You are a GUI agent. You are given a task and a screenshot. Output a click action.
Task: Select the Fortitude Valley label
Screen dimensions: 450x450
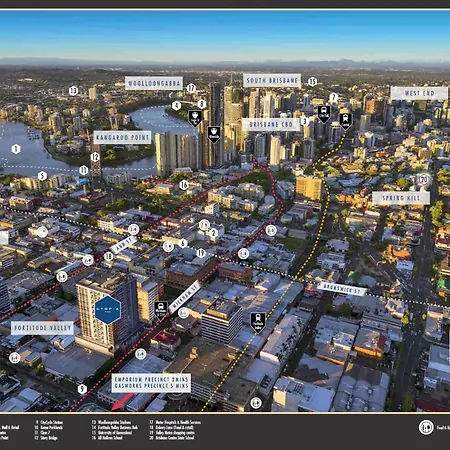[x=43, y=328]
